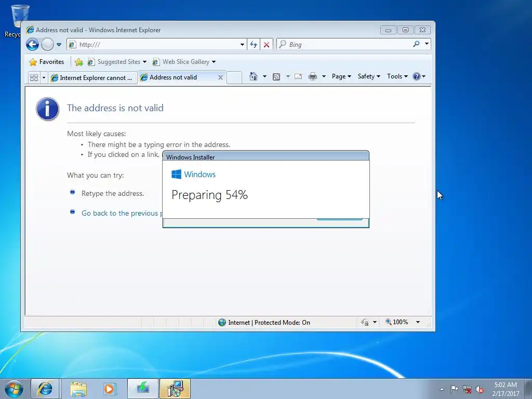Expand the zoom level dropdown arrow
The height and width of the screenshot is (399, 532).
(x=418, y=322)
